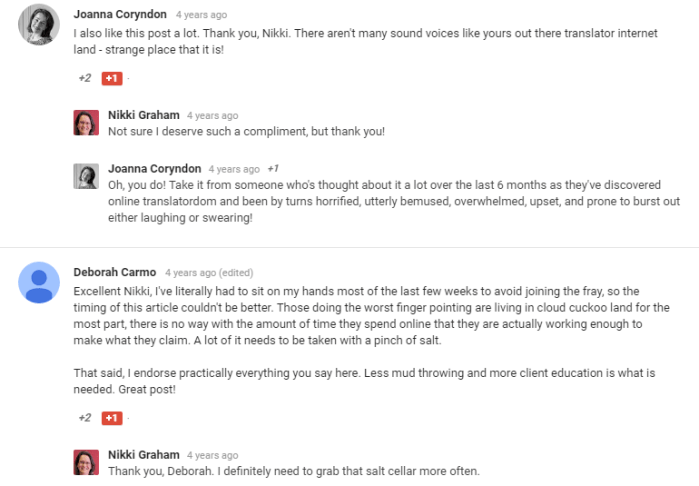Click the timestamp on Nikki's 'Not sure I deserve' reply
699x486 pixels.
(212, 116)
